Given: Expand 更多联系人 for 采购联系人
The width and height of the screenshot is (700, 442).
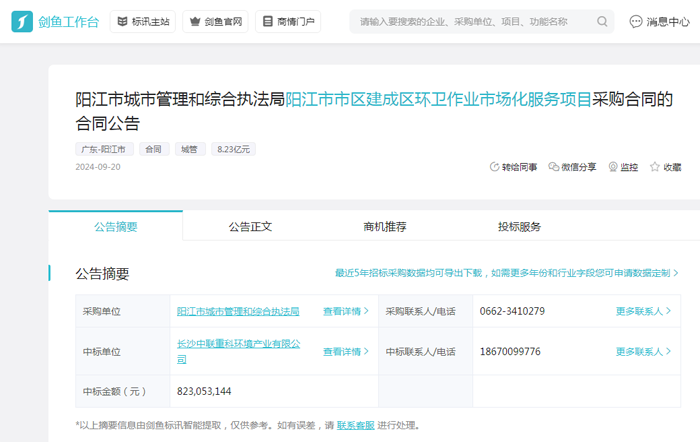Looking at the screenshot, I should [643, 311].
